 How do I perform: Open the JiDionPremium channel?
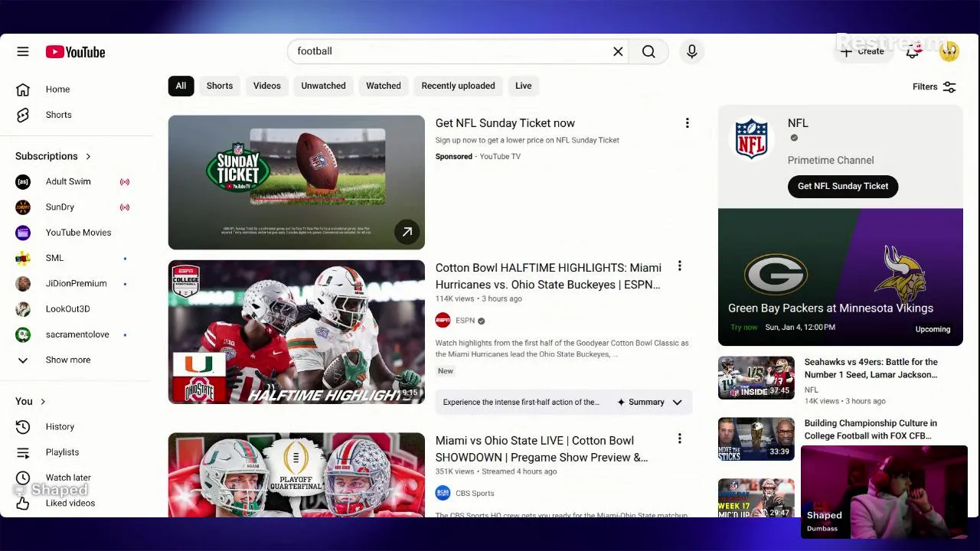[77, 283]
